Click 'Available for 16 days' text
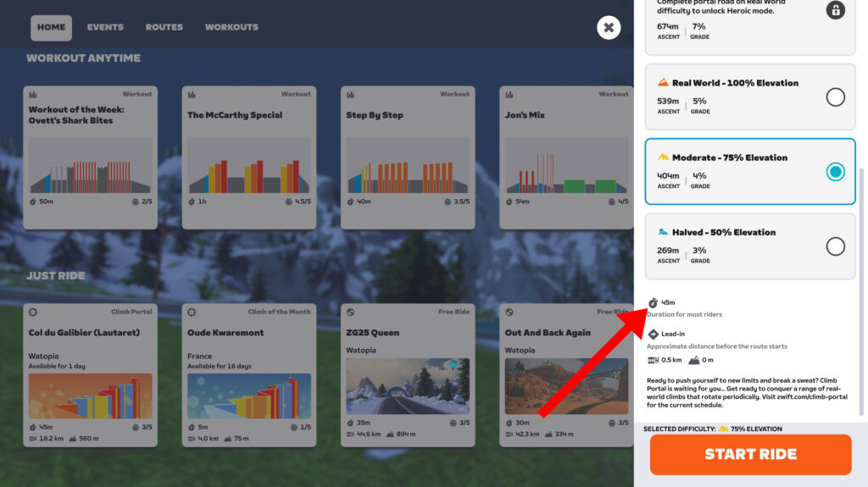 click(220, 367)
